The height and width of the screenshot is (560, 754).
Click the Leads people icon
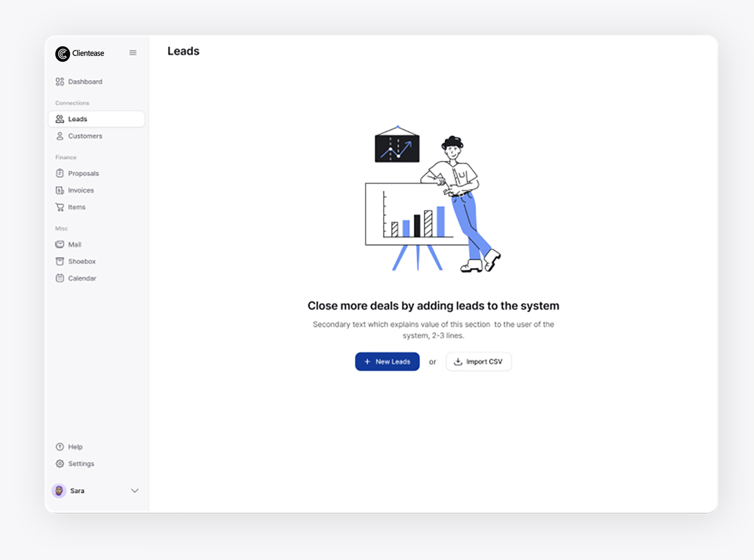tap(60, 119)
